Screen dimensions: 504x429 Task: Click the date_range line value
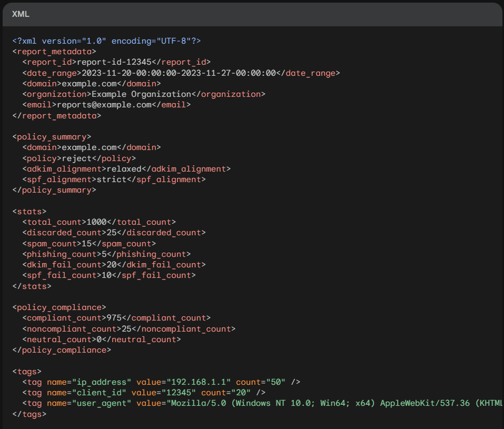[x=179, y=73]
